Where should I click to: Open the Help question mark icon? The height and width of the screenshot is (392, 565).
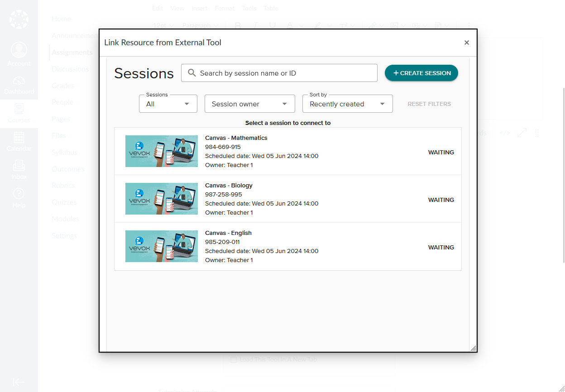click(x=19, y=197)
